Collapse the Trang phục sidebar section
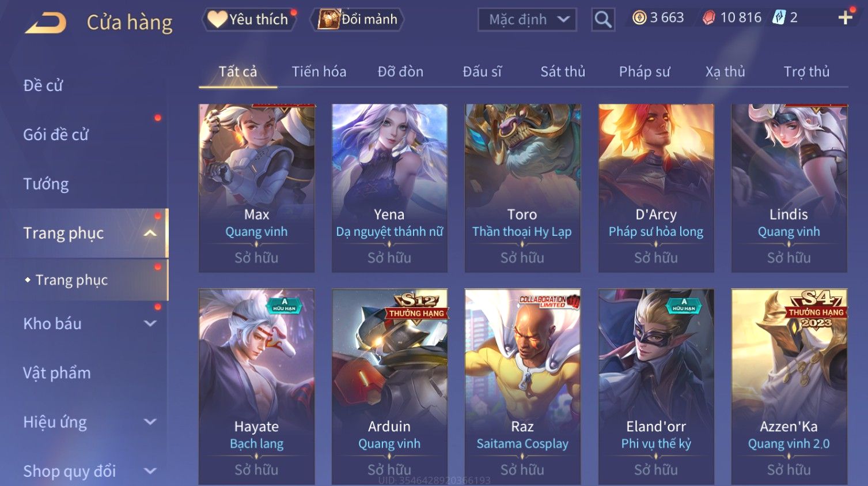868x486 pixels. (150, 233)
